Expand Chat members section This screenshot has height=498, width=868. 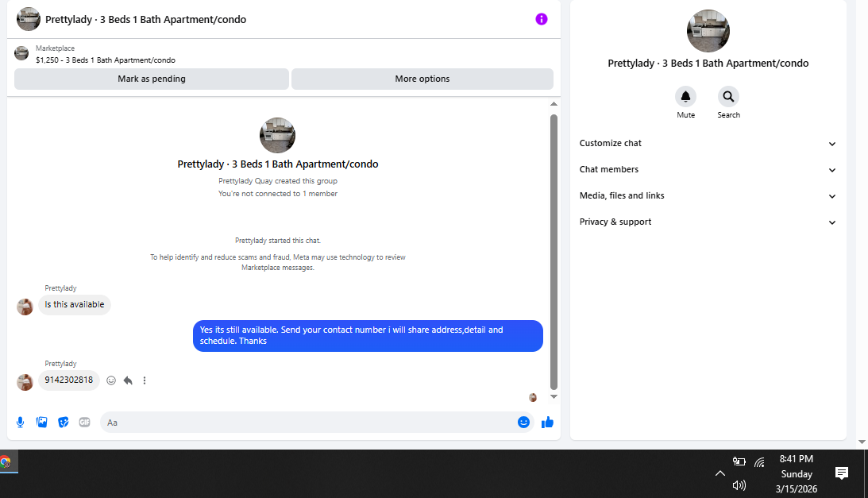coord(708,169)
